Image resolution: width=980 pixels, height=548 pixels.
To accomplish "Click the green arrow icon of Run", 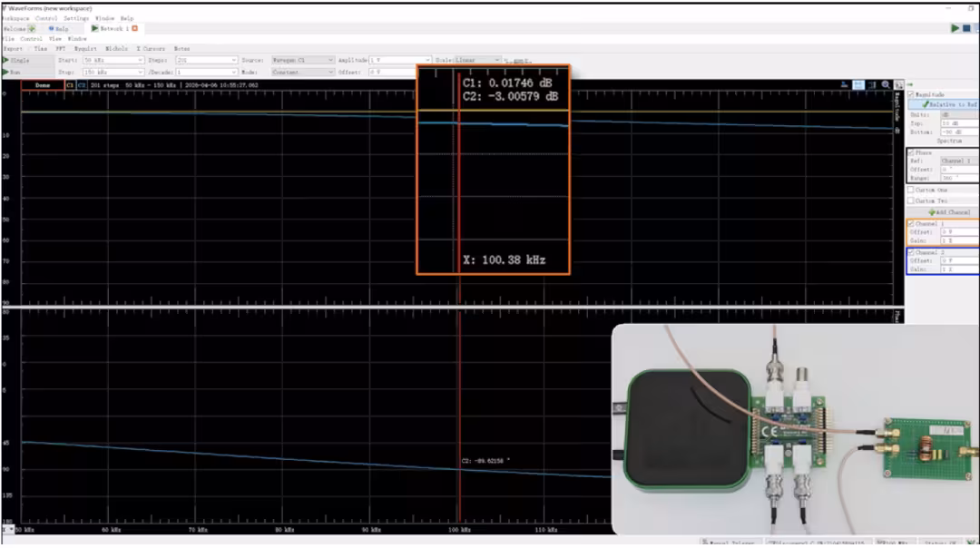I will pyautogui.click(x=5, y=72).
